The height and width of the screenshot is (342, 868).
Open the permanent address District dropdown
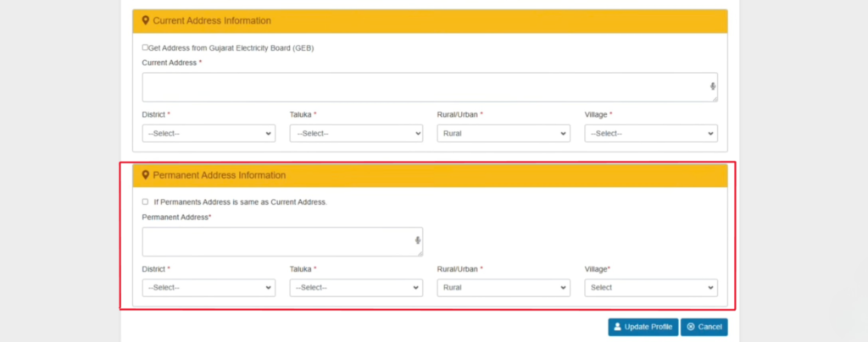pos(209,288)
